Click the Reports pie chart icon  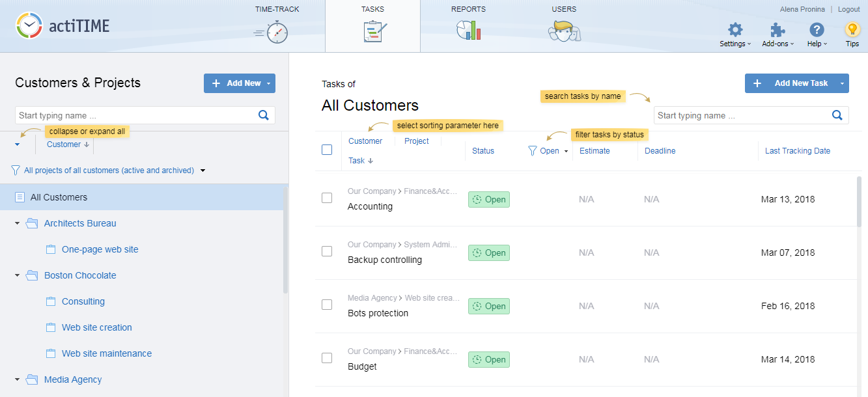(x=468, y=30)
